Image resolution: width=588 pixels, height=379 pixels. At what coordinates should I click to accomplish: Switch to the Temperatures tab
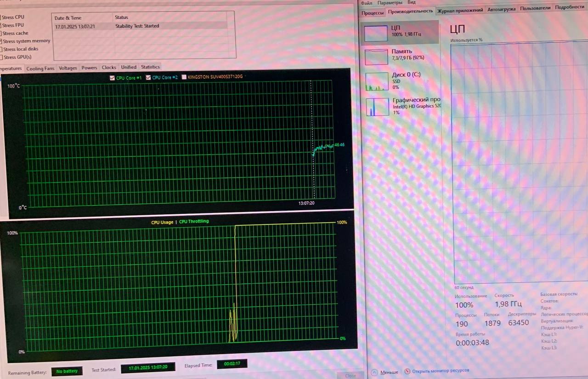pyautogui.click(x=11, y=69)
